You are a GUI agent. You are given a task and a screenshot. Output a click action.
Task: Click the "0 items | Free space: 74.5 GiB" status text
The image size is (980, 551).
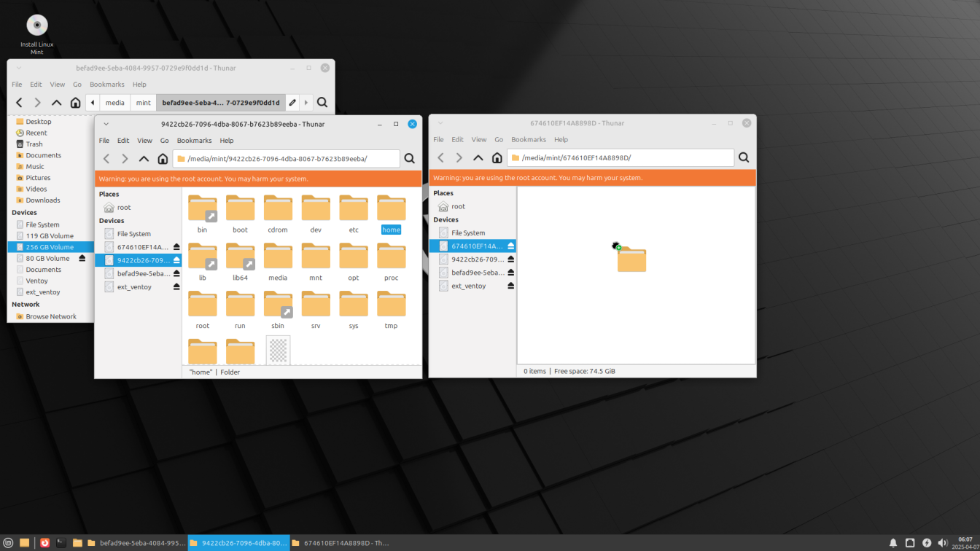[569, 371]
